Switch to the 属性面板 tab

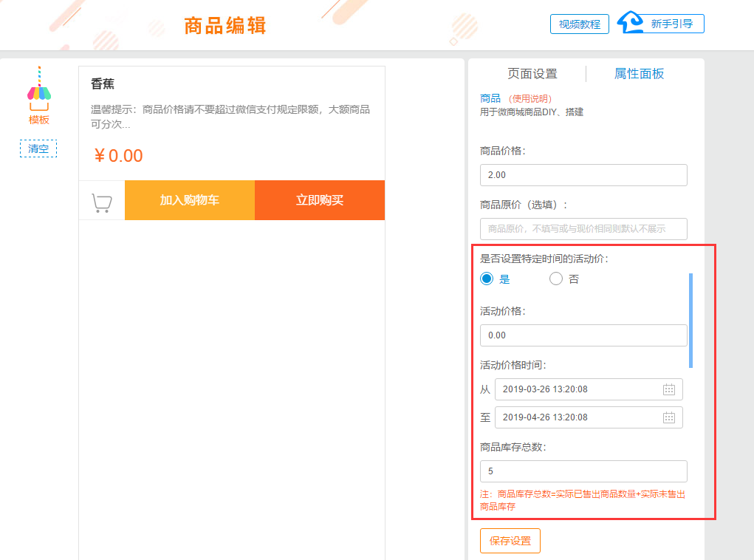[x=639, y=74]
